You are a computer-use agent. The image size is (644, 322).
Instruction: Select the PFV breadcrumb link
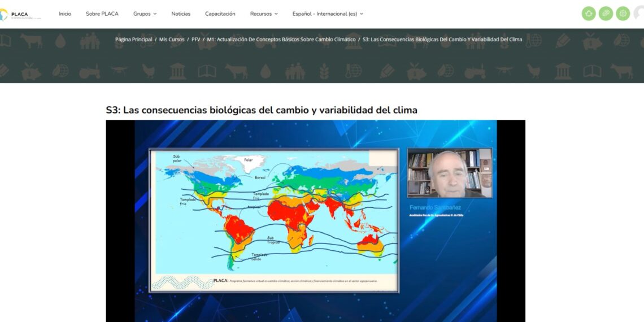(195, 40)
